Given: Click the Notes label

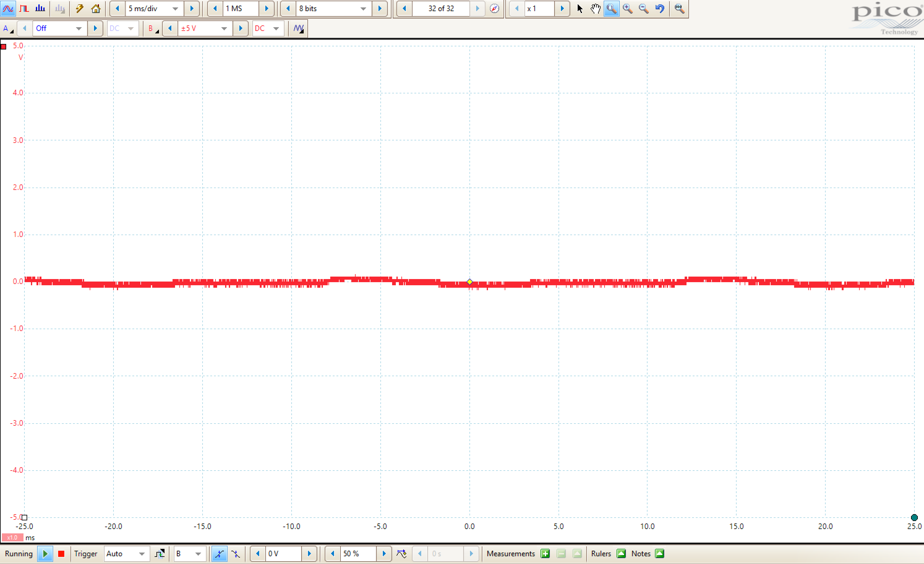Looking at the screenshot, I should (641, 553).
